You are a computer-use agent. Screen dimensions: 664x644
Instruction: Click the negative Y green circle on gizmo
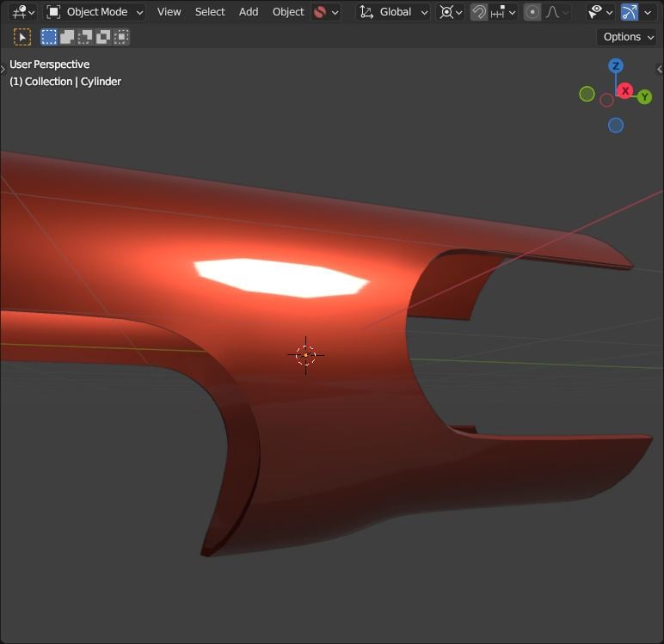[x=587, y=94]
